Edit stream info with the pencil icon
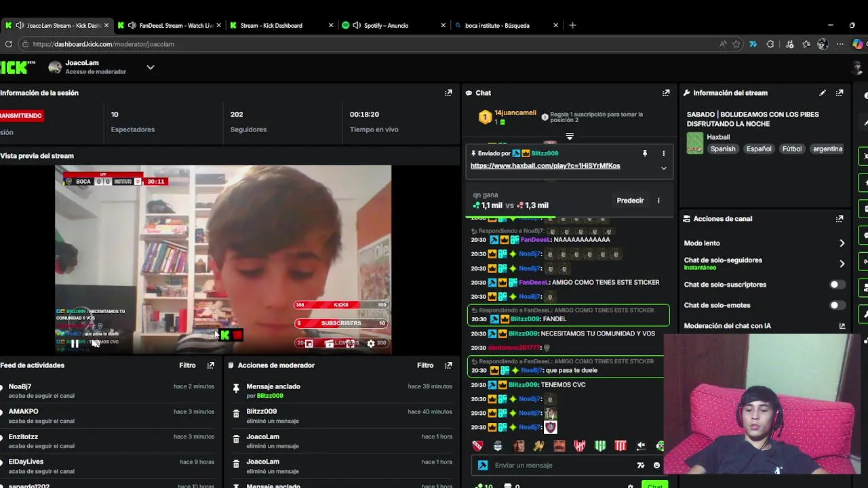The width and height of the screenshot is (868, 488). (823, 93)
